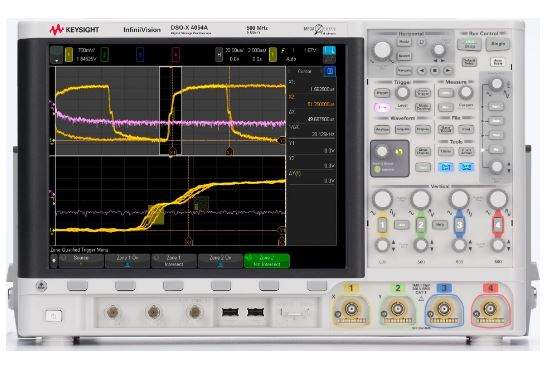Open the Source softkey in the zone menu
Screen dimensions: 552x367
click(x=81, y=261)
